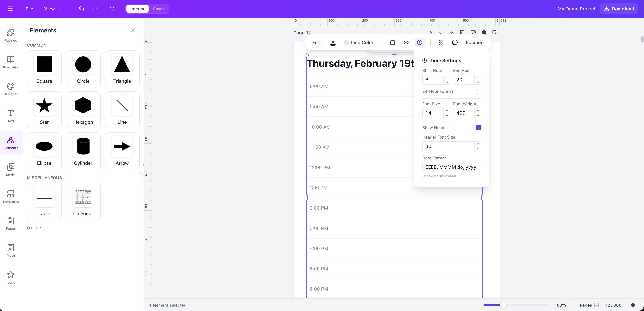Duplicate the selected element
The image size is (644, 311).
(462, 33)
